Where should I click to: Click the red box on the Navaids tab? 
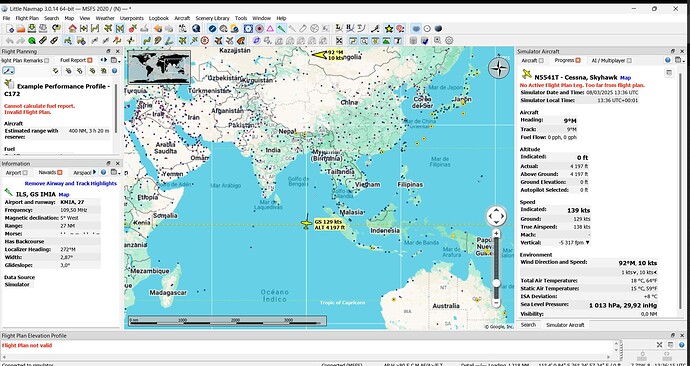pyautogui.click(x=60, y=172)
